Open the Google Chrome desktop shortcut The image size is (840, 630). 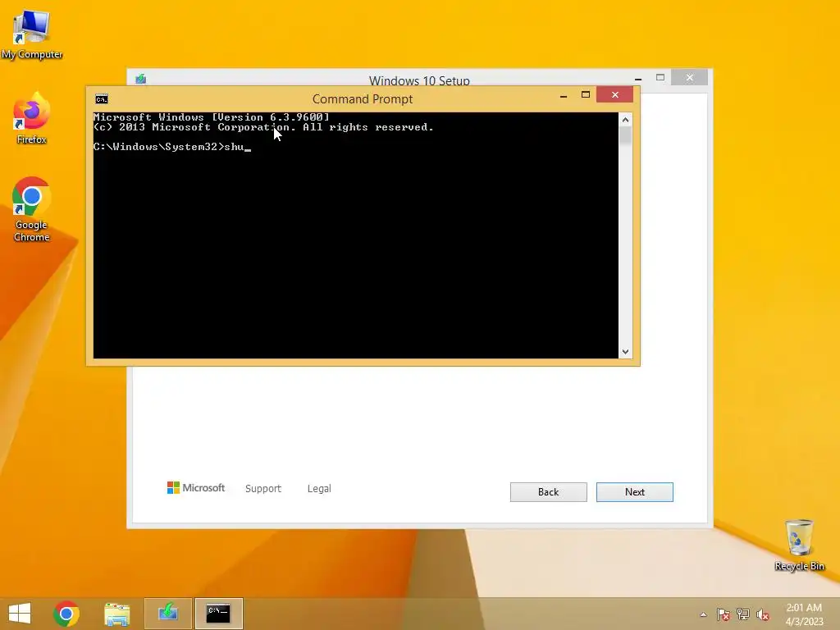coord(32,209)
